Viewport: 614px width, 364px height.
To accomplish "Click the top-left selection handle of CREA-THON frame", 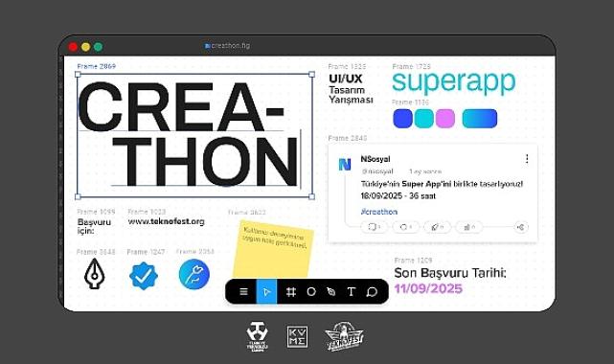I will pyautogui.click(x=78, y=75).
